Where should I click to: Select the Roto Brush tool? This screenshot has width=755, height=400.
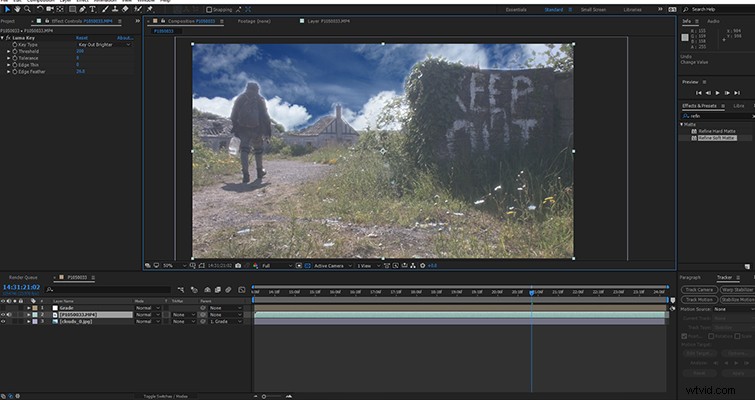(138, 9)
